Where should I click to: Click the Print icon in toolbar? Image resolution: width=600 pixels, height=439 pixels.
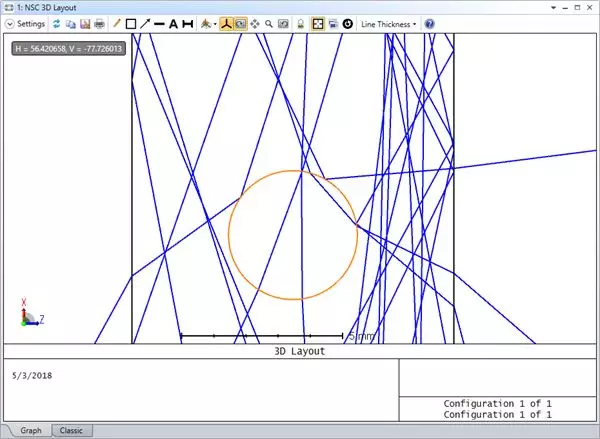click(99, 23)
